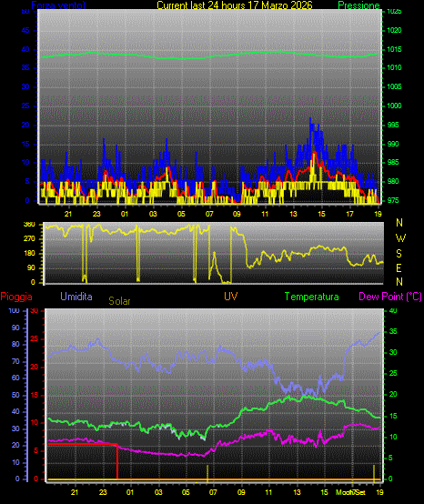Click the wind gust peak near hour 14
This screenshot has height=504, width=424.
pyautogui.click(x=310, y=119)
